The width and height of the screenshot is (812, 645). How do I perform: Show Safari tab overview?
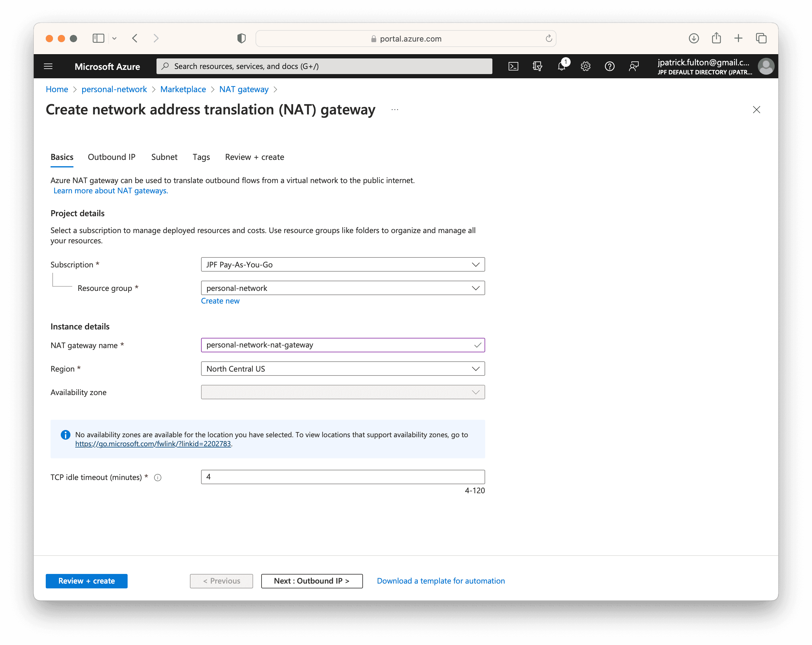click(761, 39)
